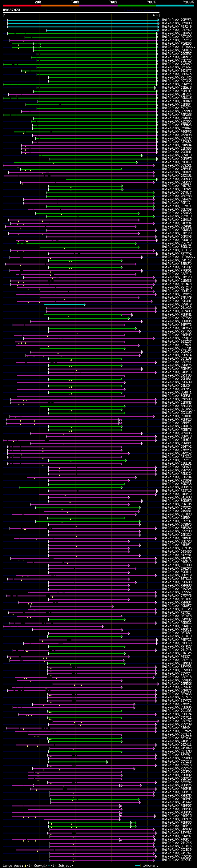Image resolution: width=197 pixels, height=868 pixels.
Task: Click the green ~80% identity legend bar
Action: [x=137, y=6]
